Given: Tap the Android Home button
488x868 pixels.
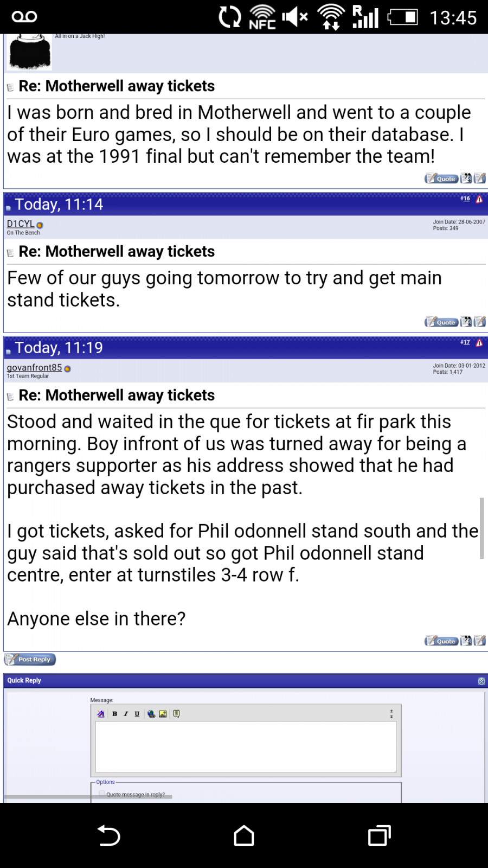Looking at the screenshot, I should tap(244, 835).
